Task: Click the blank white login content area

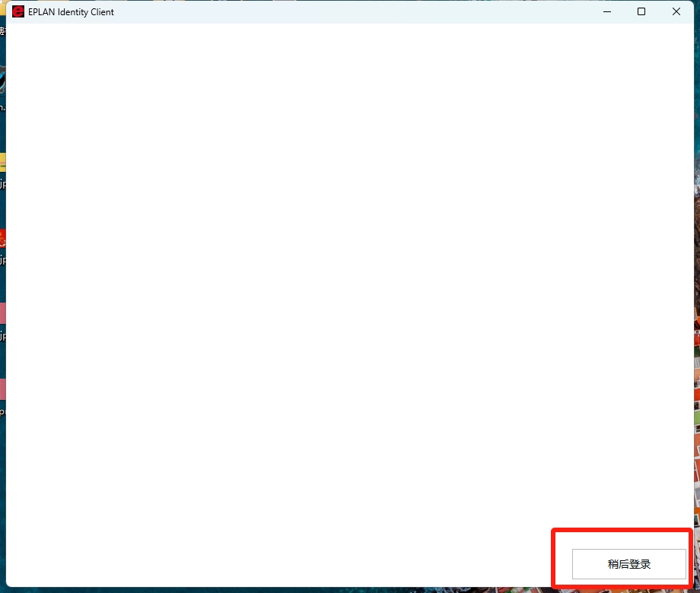Action: click(350, 289)
